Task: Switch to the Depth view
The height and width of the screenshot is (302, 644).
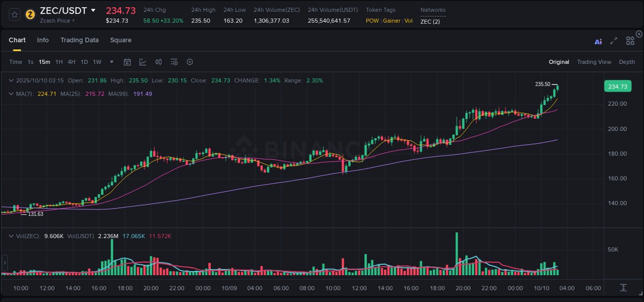Action: [x=627, y=62]
